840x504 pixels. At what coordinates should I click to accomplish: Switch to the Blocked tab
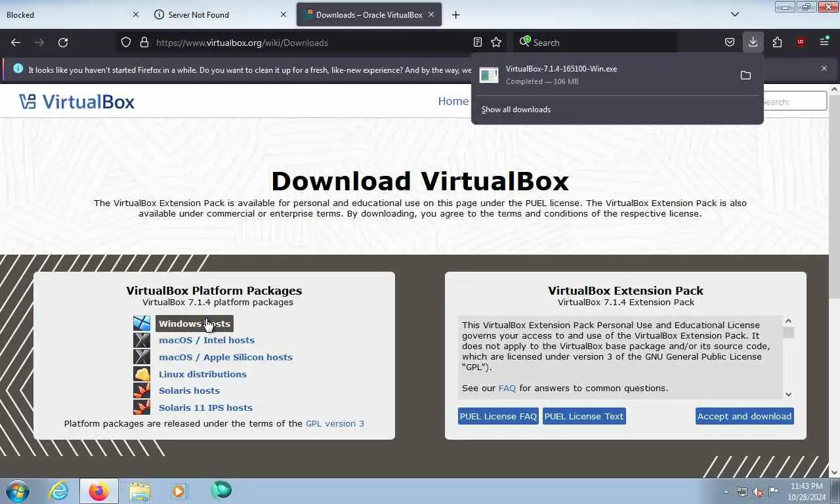point(66,14)
